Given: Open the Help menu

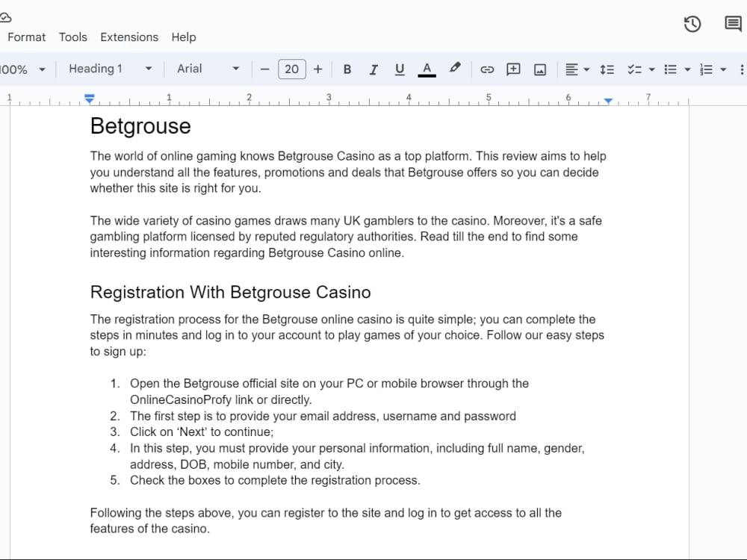Looking at the screenshot, I should click(x=184, y=37).
